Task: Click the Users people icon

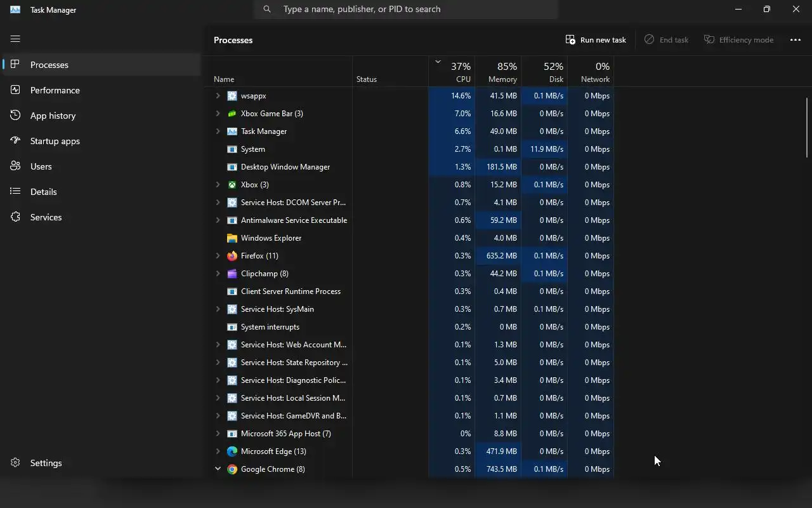Action: 15,166
